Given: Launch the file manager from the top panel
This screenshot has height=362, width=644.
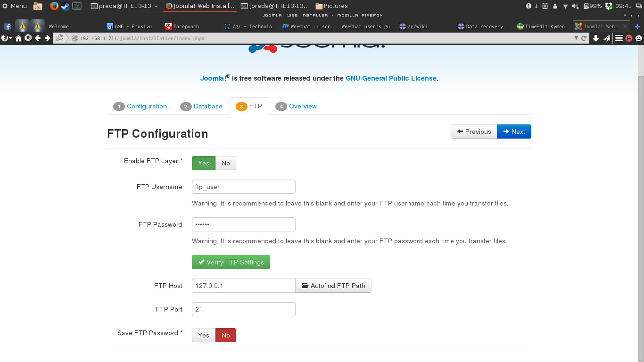Looking at the screenshot, I should [38, 6].
